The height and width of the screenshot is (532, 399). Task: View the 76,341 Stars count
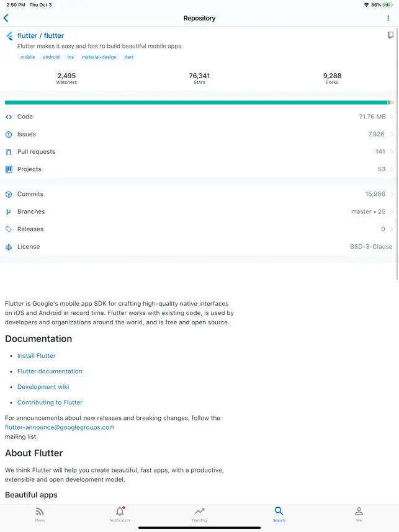point(199,78)
